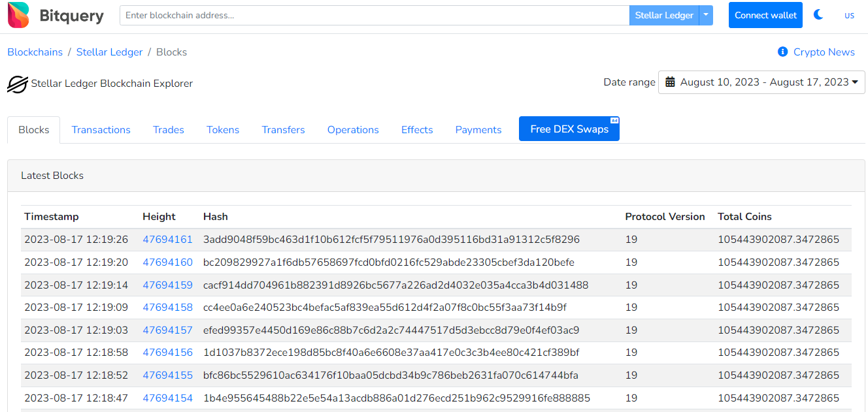Open the Transfers tab
This screenshot has width=868, height=412.
(284, 130)
